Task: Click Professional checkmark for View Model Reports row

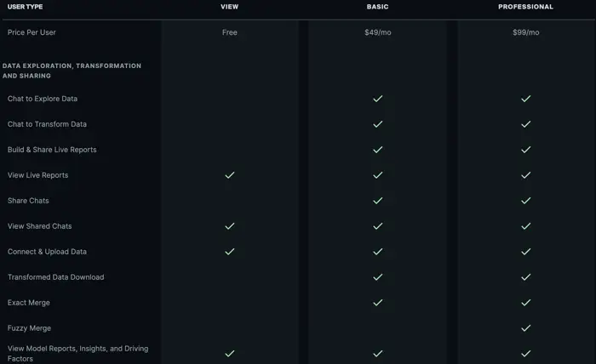Action: 525,353
